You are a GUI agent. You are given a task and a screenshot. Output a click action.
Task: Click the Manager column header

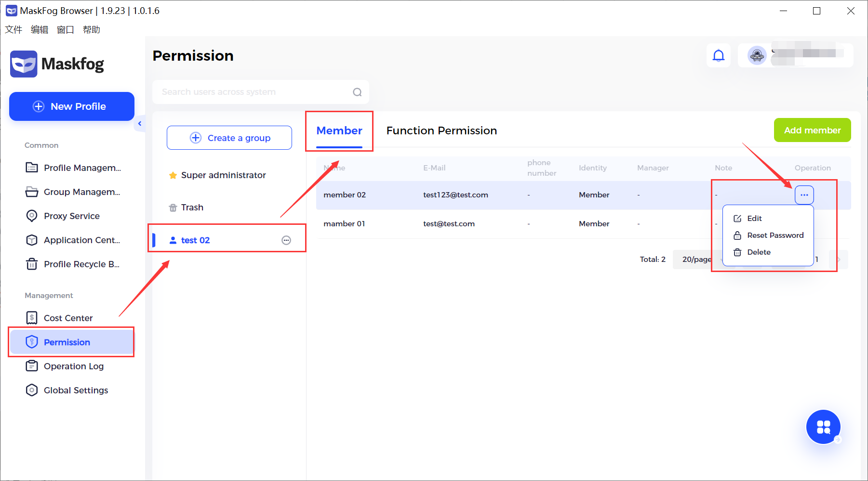coord(653,168)
